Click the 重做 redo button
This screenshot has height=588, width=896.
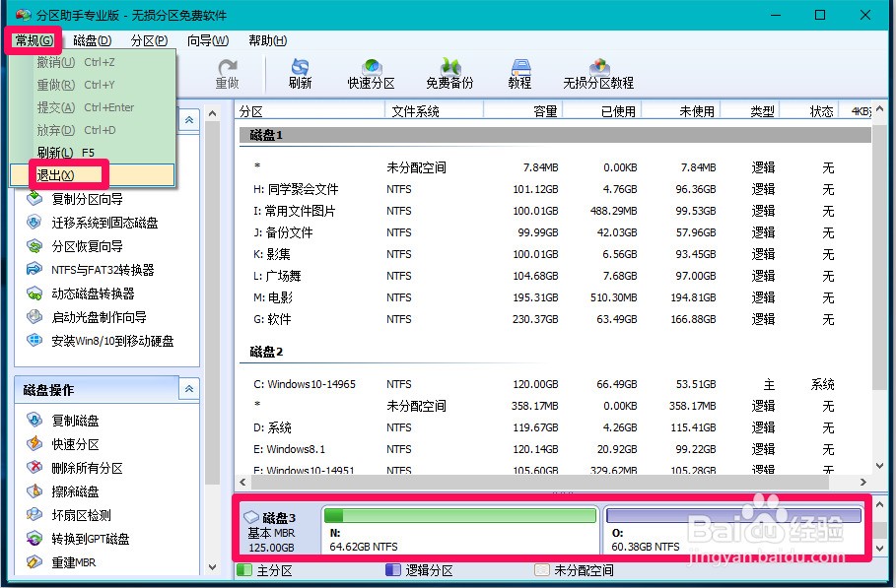(228, 71)
